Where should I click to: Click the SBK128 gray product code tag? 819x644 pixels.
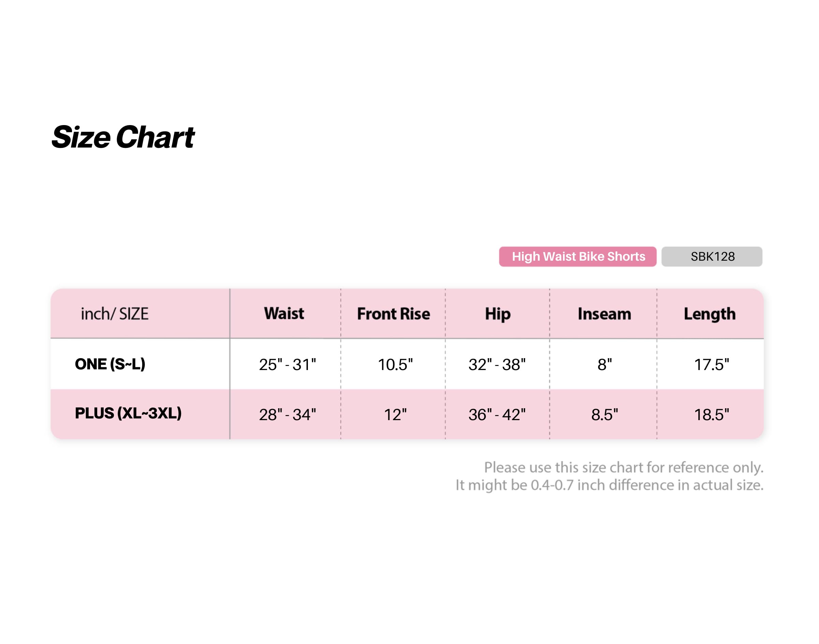(x=712, y=256)
